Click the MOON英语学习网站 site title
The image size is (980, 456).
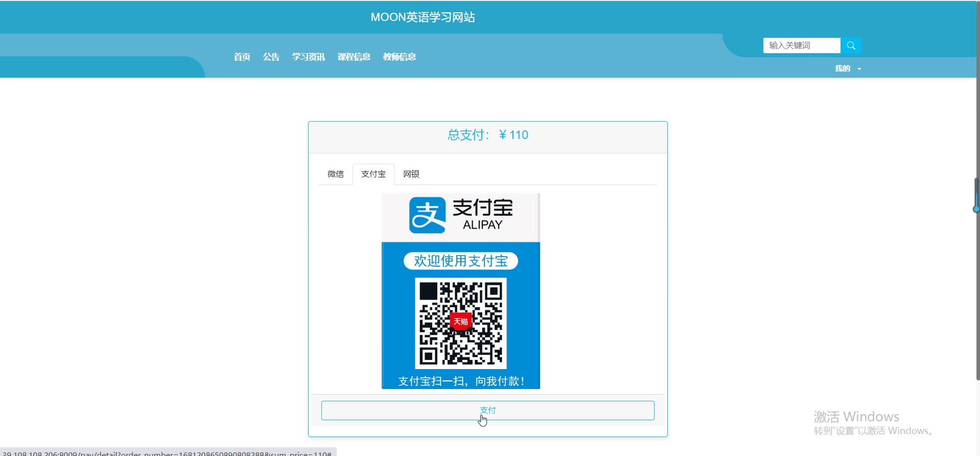pyautogui.click(x=423, y=17)
